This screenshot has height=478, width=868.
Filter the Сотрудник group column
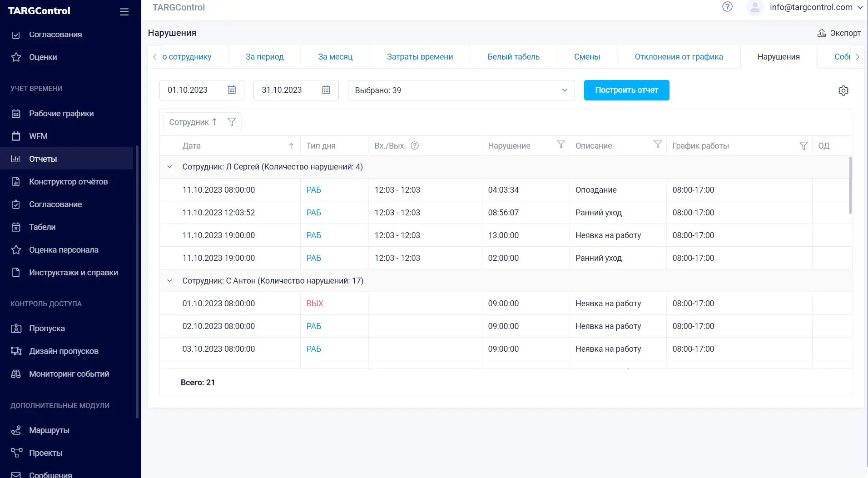tap(232, 122)
